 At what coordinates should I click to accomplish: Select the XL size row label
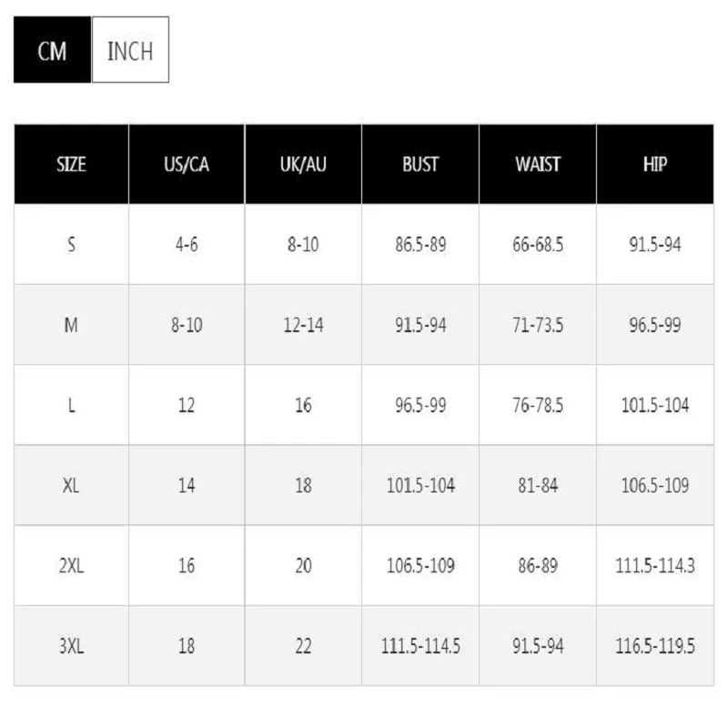click(x=72, y=485)
